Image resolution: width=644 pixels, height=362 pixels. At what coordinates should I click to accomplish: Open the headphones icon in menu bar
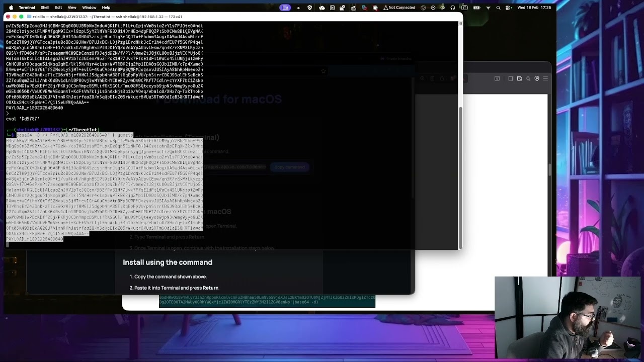coord(453,8)
